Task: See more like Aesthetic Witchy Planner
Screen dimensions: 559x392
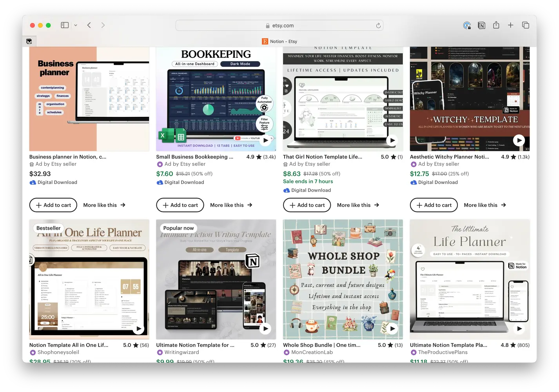Action: click(x=485, y=205)
